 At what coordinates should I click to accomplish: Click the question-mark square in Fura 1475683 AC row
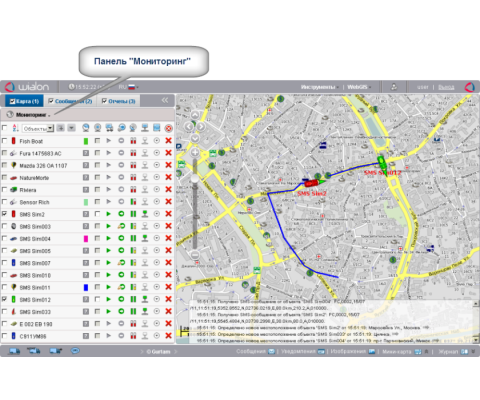click(x=86, y=153)
